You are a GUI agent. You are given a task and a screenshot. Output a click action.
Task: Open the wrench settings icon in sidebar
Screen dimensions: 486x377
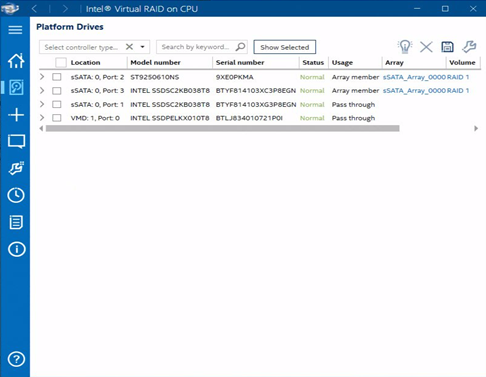point(16,168)
